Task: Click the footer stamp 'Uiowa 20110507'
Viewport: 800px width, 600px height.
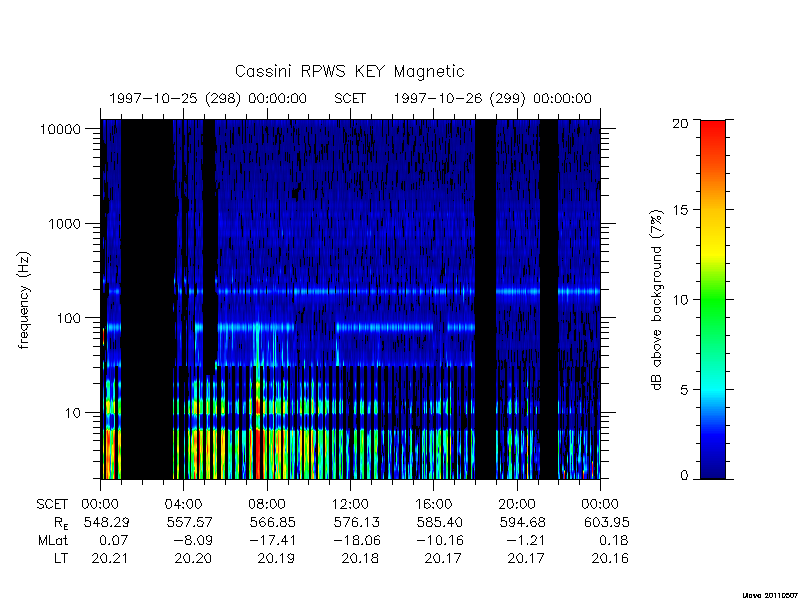Action: tap(770, 595)
